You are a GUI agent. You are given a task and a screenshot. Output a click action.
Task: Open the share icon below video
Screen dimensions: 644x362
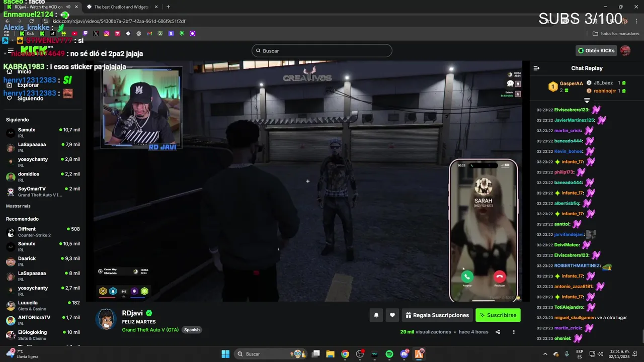point(498,332)
